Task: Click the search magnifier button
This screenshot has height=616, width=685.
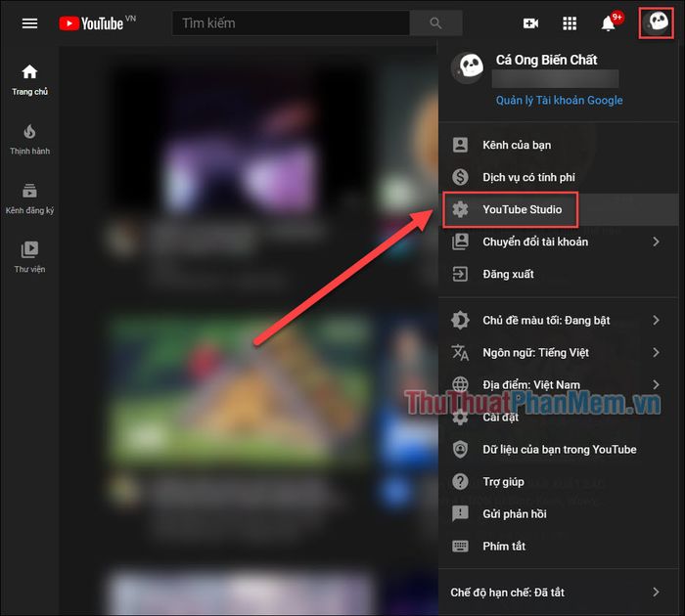Action: (435, 23)
